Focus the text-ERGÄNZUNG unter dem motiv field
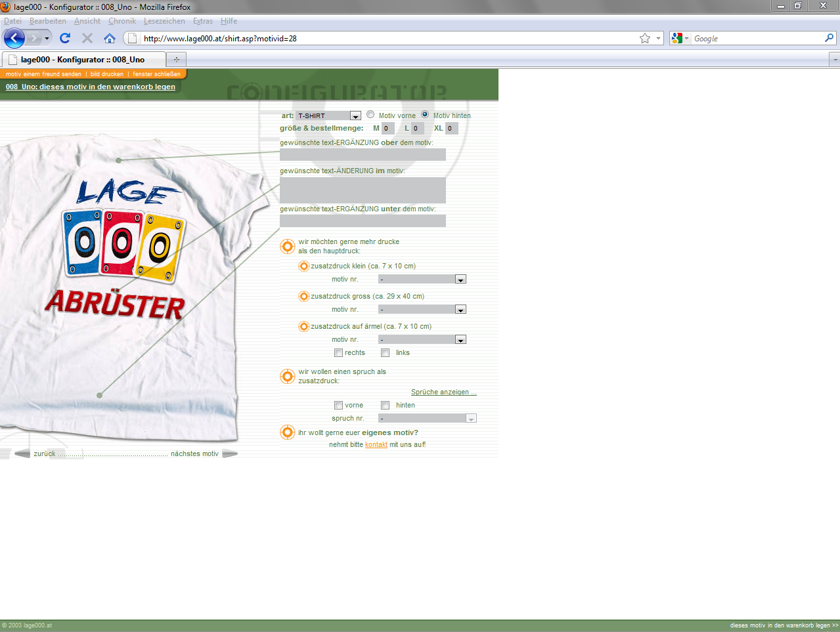This screenshot has width=840, height=632. pyautogui.click(x=363, y=221)
